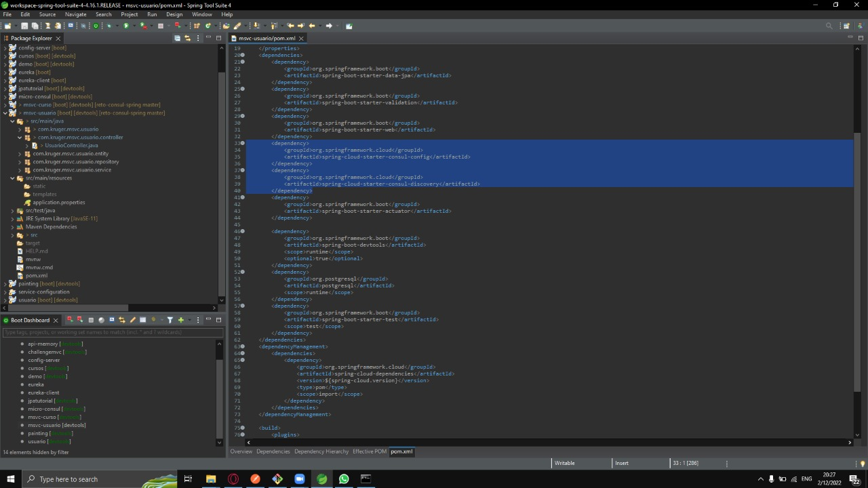
Task: Switch to the Dependencies tab below the editor
Action: click(x=273, y=451)
